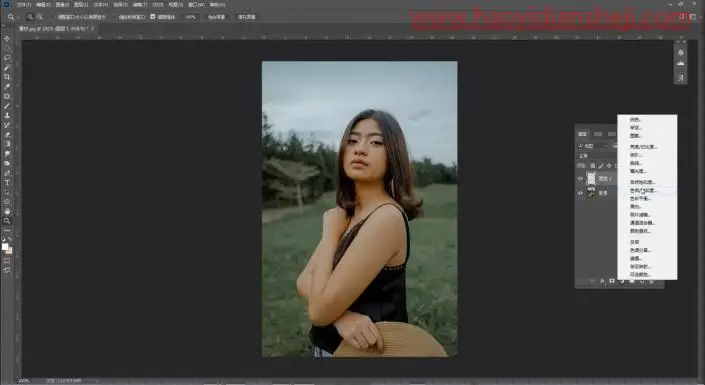The image size is (705, 385).
Task: Select the Eyedropper tool
Action: coord(7,86)
